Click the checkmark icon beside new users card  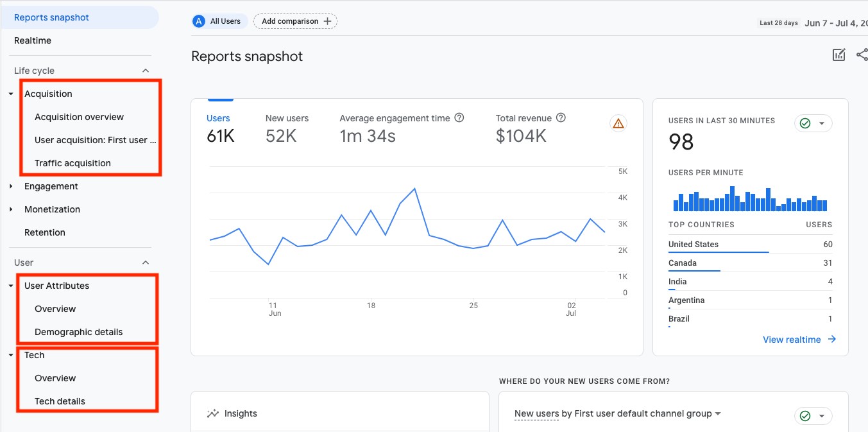click(x=806, y=415)
